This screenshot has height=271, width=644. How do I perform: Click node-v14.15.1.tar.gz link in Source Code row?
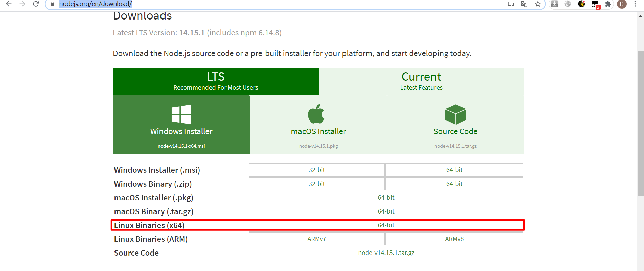pyautogui.click(x=386, y=253)
